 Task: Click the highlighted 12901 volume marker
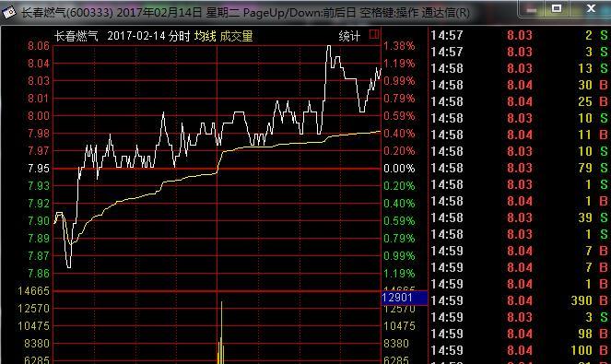click(x=404, y=298)
